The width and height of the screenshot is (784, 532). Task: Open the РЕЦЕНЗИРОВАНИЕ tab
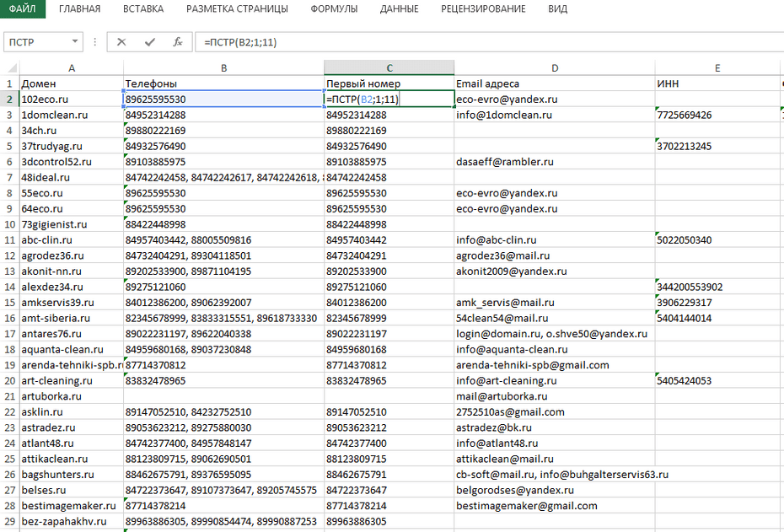click(x=483, y=9)
